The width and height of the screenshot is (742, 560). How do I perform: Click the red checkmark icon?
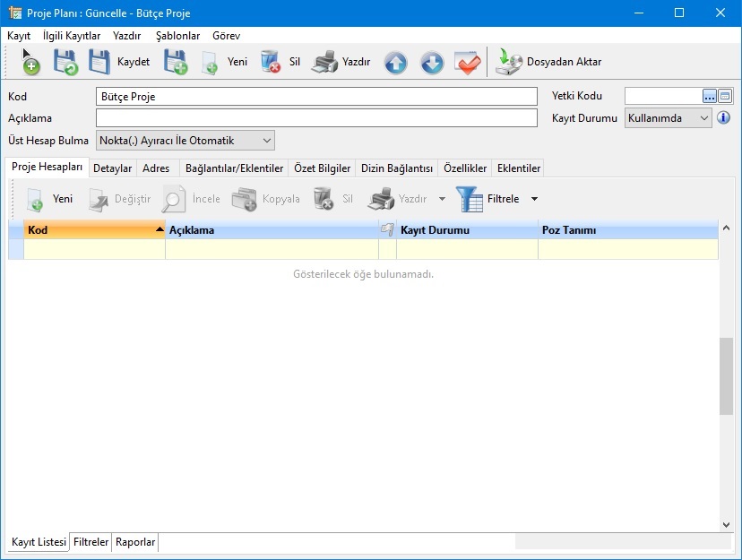coord(468,63)
